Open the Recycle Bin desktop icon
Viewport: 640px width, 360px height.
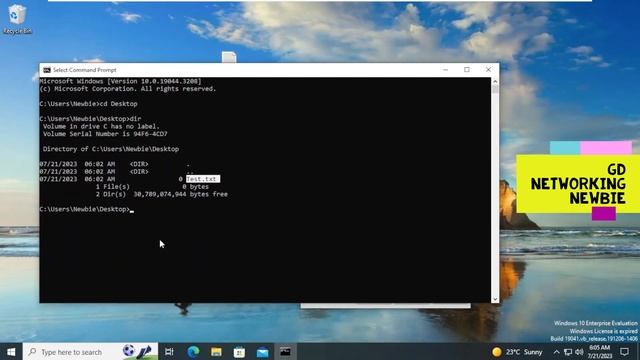[x=17, y=19]
